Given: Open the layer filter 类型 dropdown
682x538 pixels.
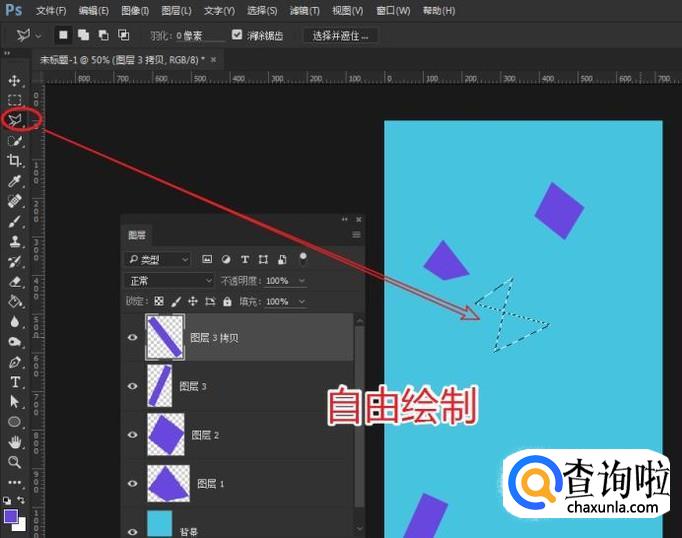Looking at the screenshot, I should coord(158,259).
